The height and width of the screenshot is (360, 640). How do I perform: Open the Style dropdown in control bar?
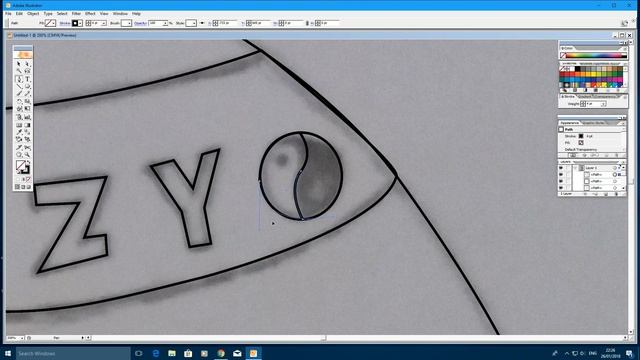(x=194, y=23)
